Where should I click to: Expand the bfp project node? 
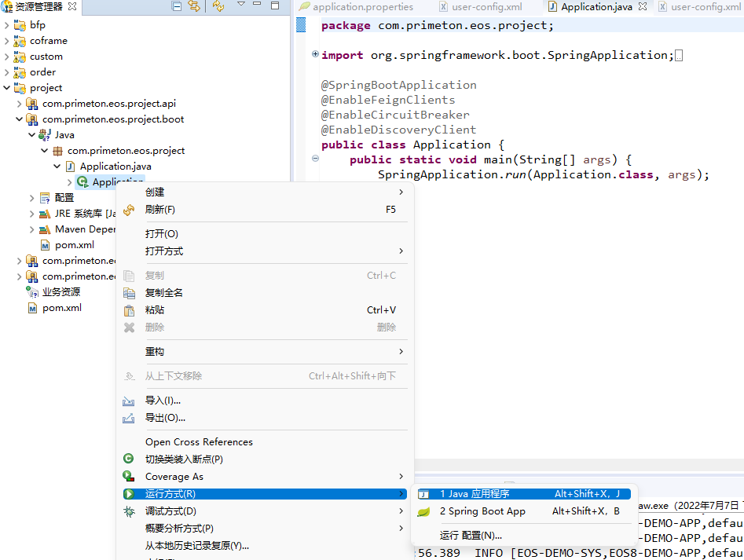point(7,25)
